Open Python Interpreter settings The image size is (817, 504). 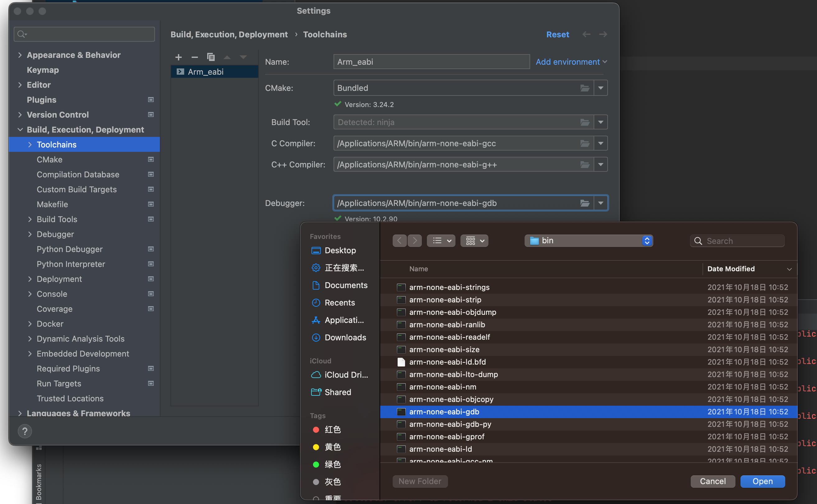click(71, 264)
